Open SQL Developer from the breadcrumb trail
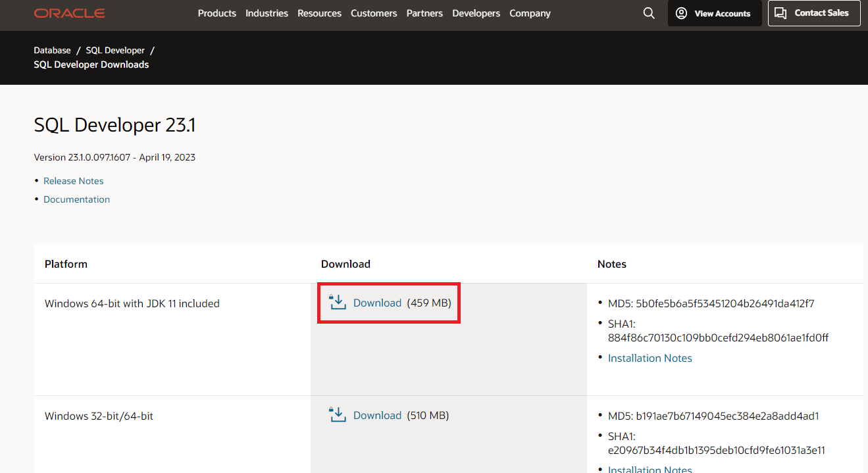The height and width of the screenshot is (473, 868). coord(115,50)
